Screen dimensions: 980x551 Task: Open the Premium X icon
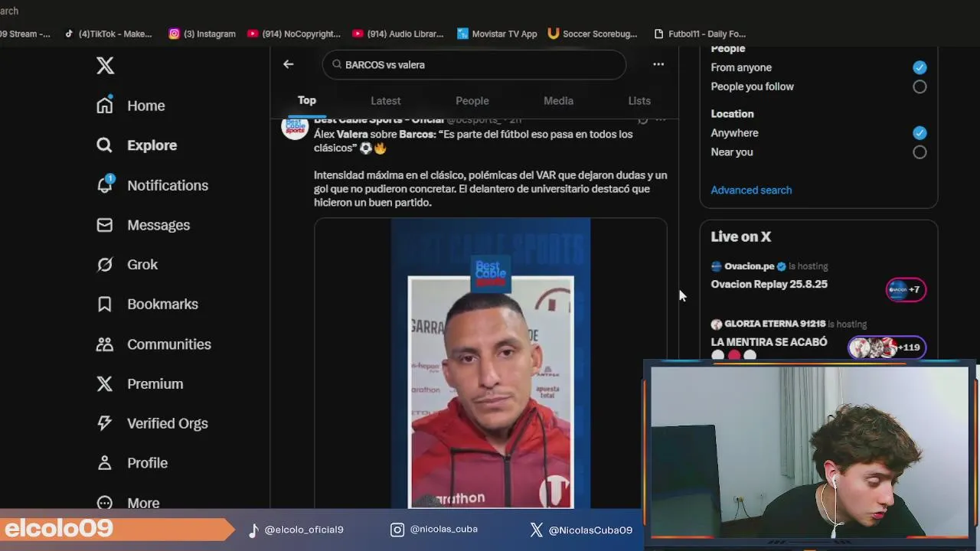pos(105,383)
